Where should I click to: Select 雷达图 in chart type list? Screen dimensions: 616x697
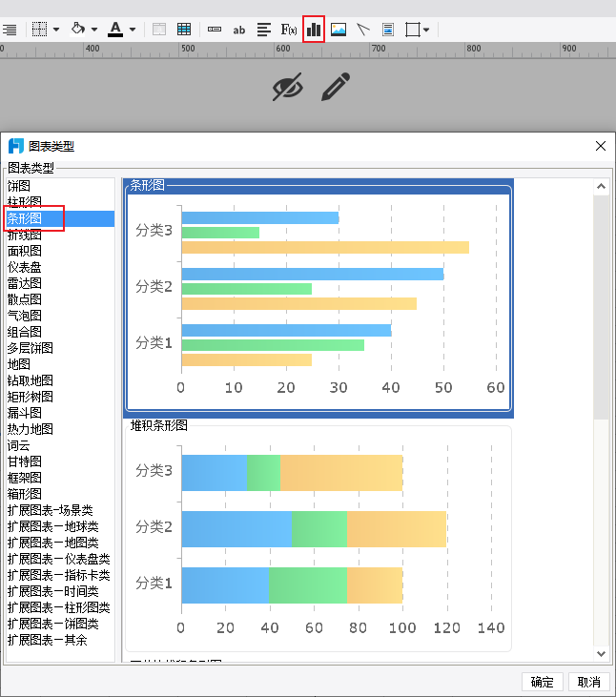tap(60, 283)
